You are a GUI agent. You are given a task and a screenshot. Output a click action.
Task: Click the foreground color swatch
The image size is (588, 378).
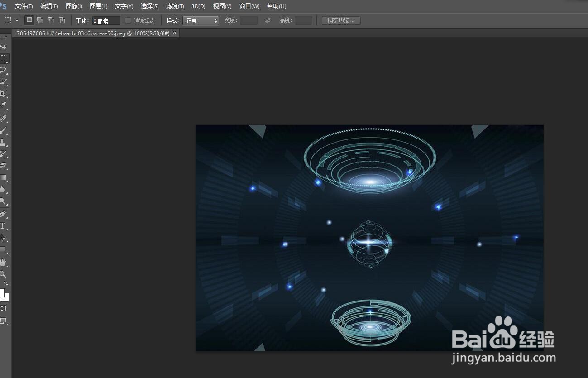[1, 292]
